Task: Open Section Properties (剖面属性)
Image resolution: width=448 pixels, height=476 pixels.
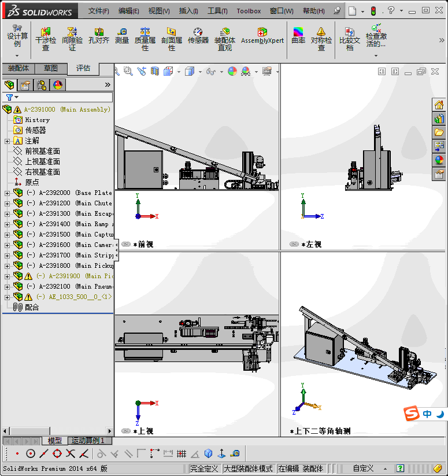Action: [172, 39]
